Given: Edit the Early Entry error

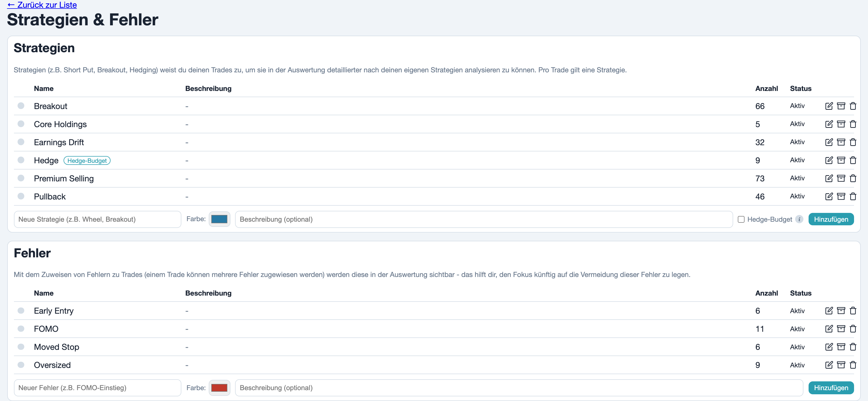Looking at the screenshot, I should pos(829,311).
